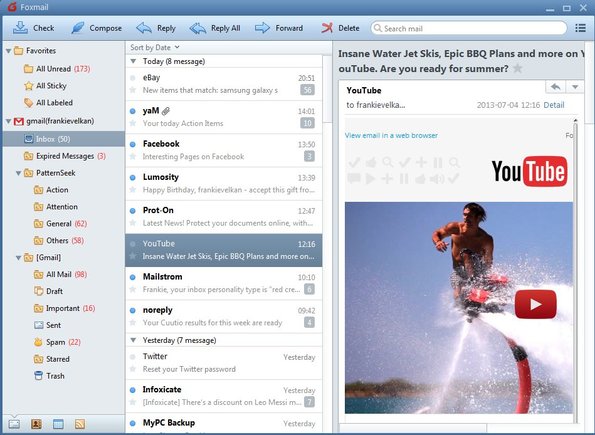
Task: Open the Lumosity Happy Birthday email
Action: click(224, 183)
